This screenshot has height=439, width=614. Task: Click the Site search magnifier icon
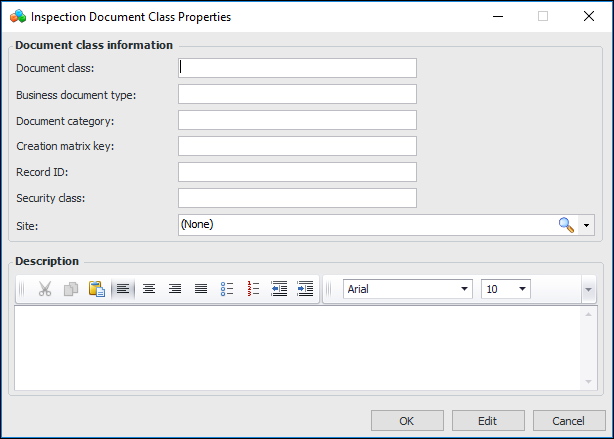tap(567, 225)
